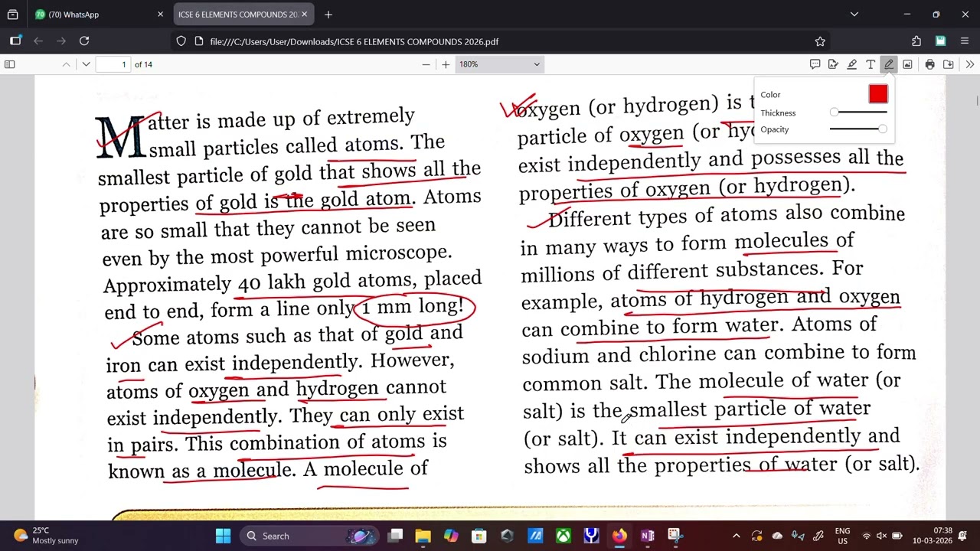Select the add image tool
Image resolution: width=980 pixels, height=551 pixels.
coord(907,64)
